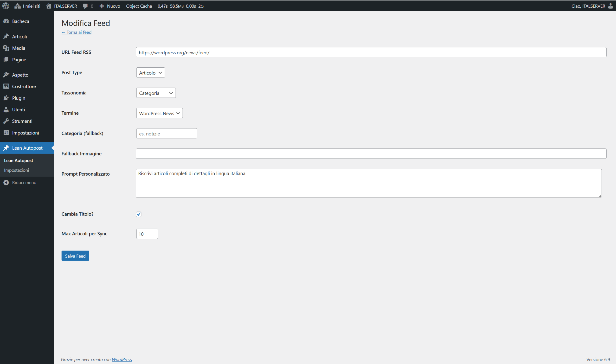Screen dimensions: 616x364
Task: Expand the Tassonomia Categoria dropdown
Action: click(x=156, y=93)
